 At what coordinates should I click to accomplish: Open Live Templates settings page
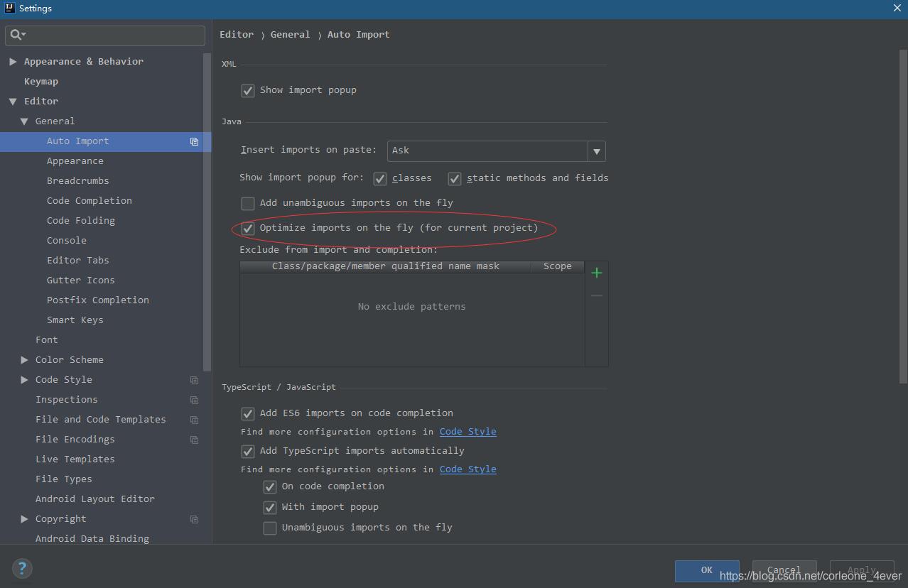click(75, 459)
